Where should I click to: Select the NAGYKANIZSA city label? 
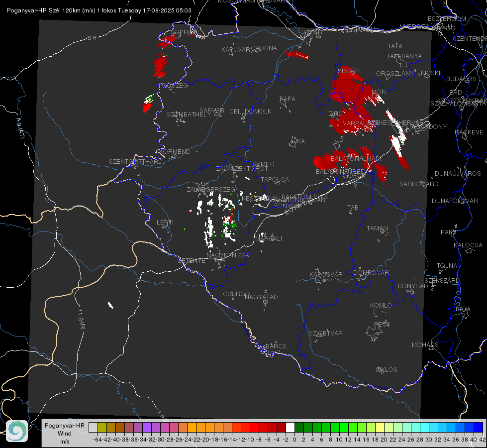(228, 255)
